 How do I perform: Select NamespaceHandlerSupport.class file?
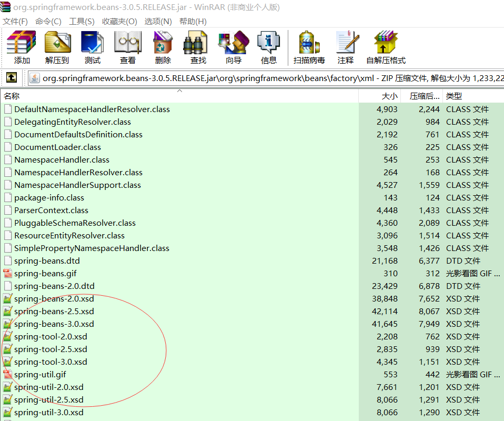[x=77, y=185]
